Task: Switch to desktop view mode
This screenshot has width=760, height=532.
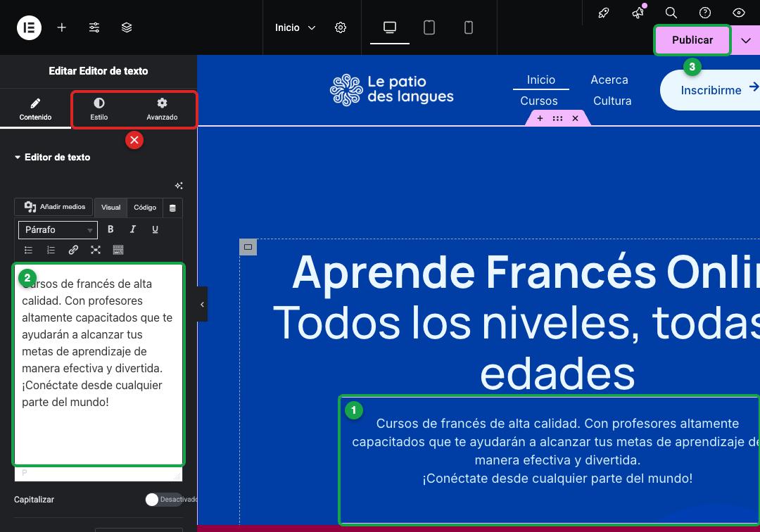Action: coord(390,27)
